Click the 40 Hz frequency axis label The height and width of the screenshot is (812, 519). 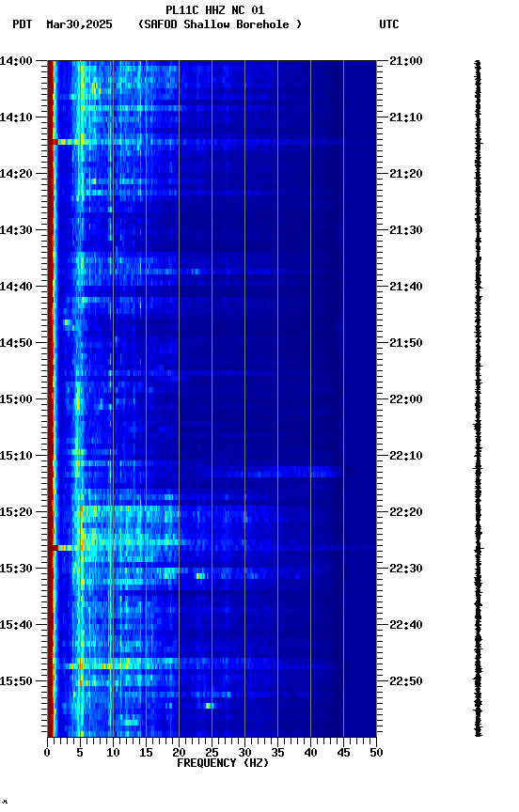pyautogui.click(x=311, y=753)
